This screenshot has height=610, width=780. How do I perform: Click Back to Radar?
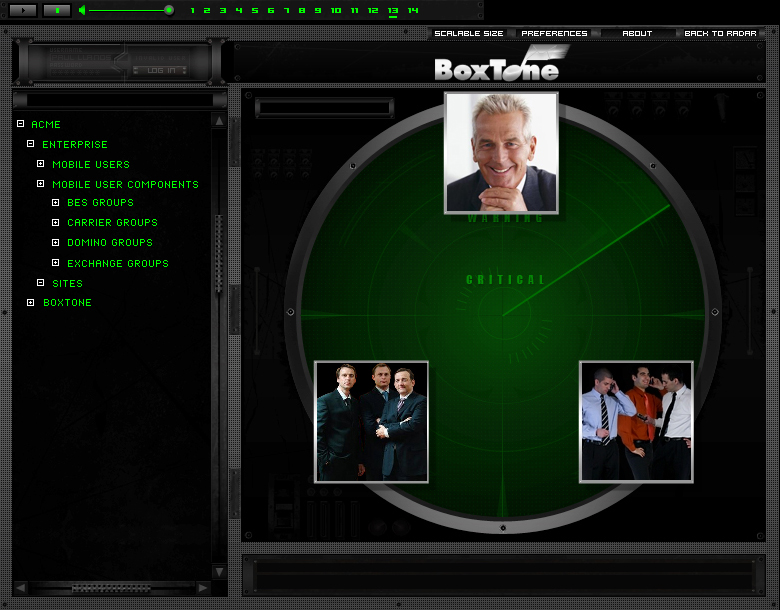pos(720,33)
